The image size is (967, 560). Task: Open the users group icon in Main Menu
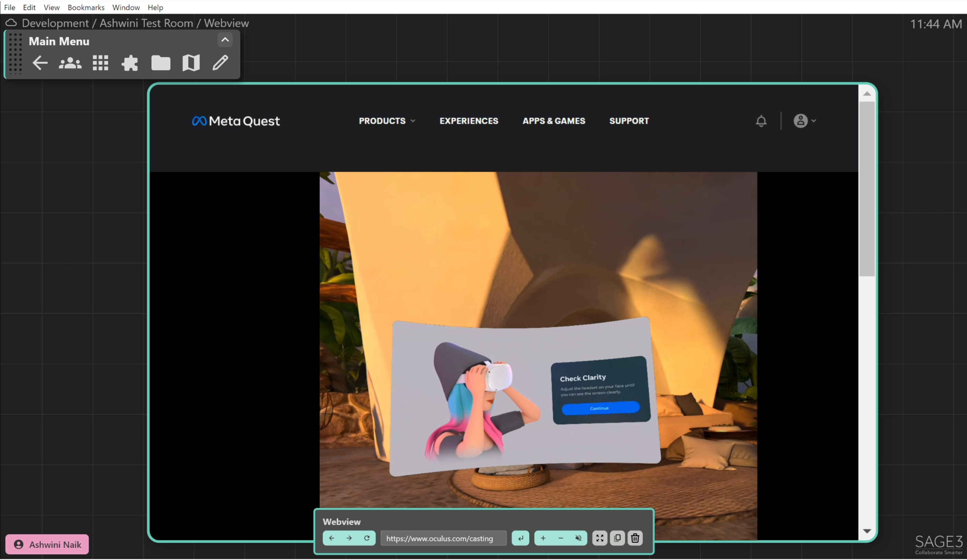click(70, 63)
